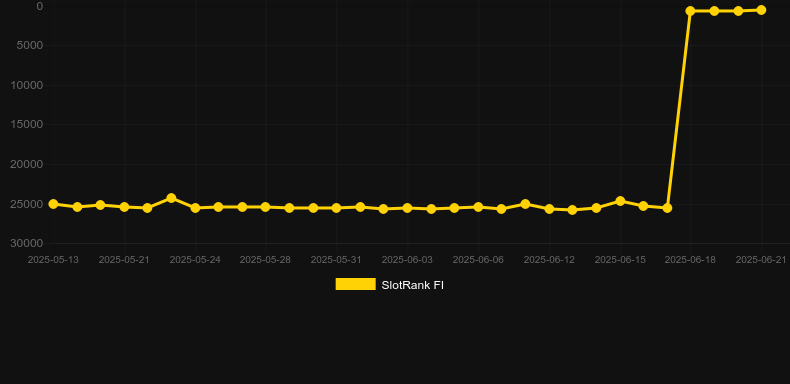Click the small peak point just before 2025-05-24
This screenshot has height=384, width=790.
171,198
